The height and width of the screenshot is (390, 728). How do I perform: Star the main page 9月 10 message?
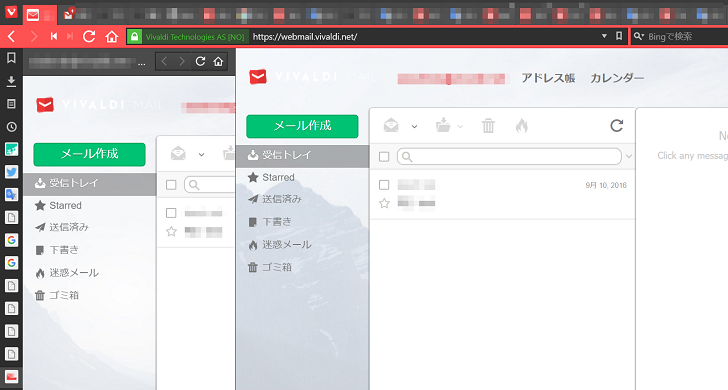[384, 203]
